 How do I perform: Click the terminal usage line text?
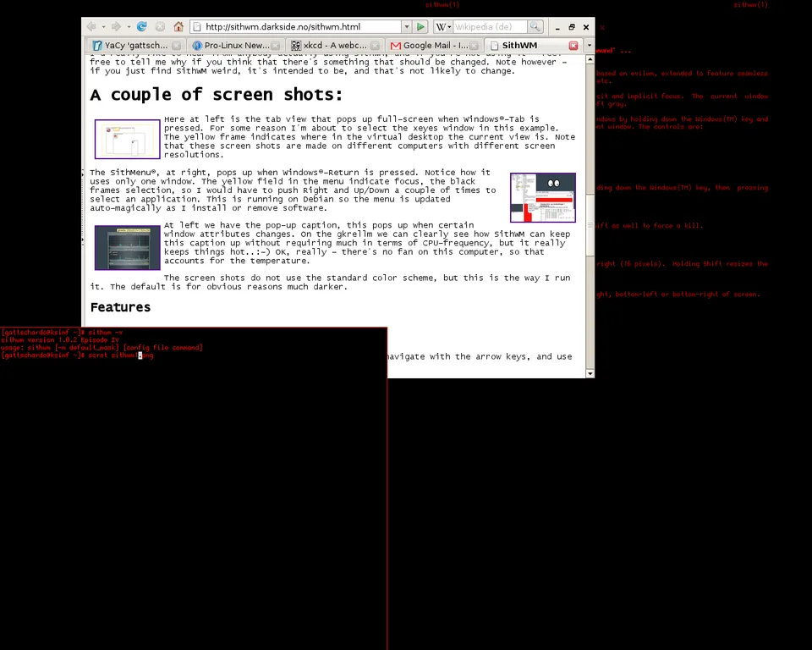(101, 348)
